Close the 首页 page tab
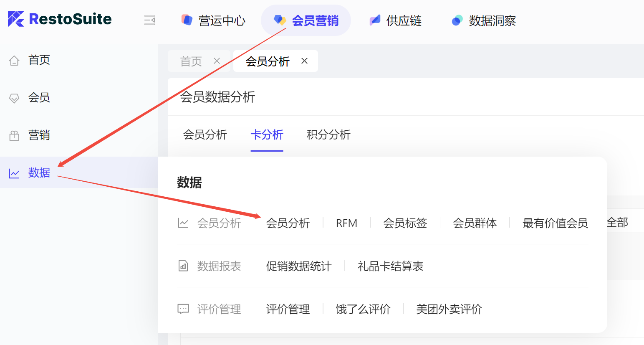The width and height of the screenshot is (644, 345). click(217, 61)
